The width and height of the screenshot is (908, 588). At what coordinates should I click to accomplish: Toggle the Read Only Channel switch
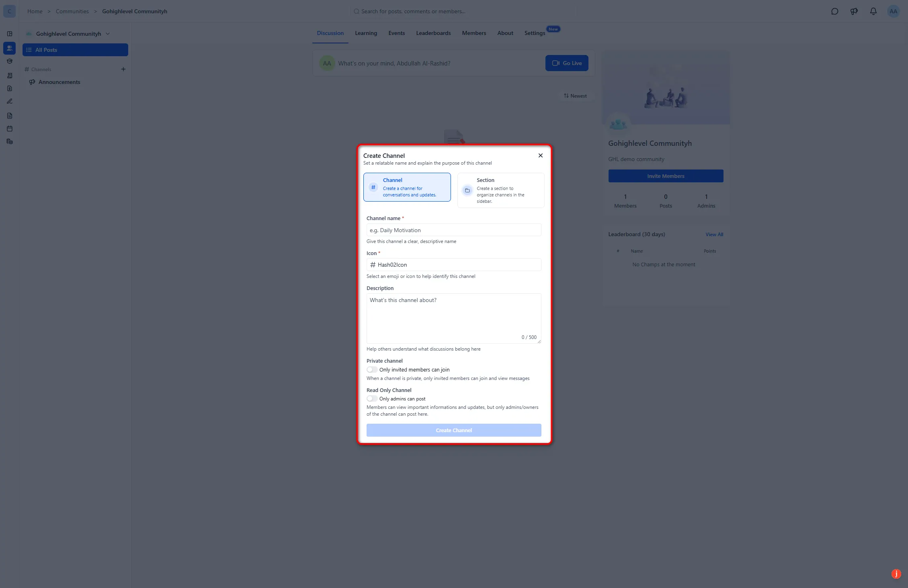372,399
